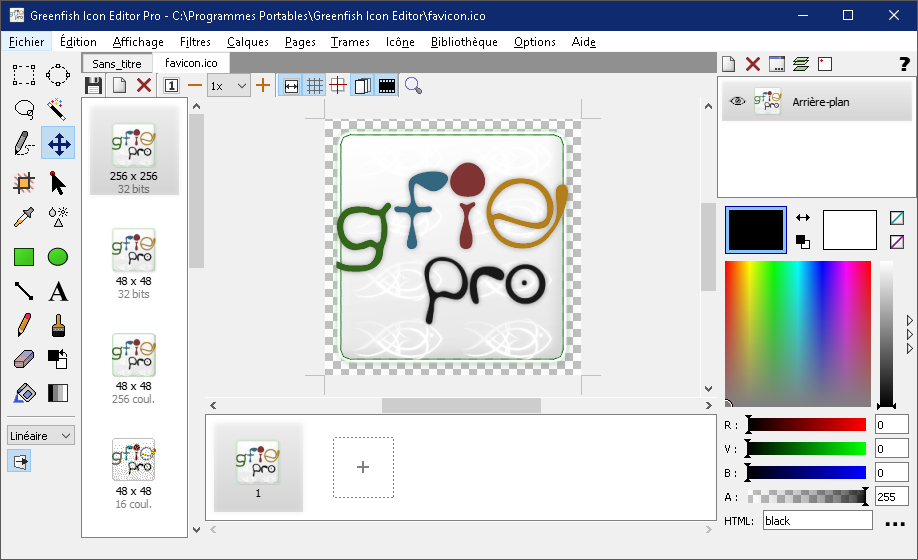Open more color options ellipsis button
The image size is (918, 560).
coord(895,523)
